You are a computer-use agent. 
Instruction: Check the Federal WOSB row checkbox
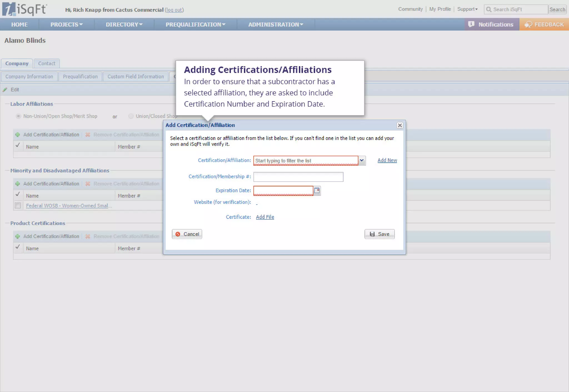pyautogui.click(x=18, y=206)
